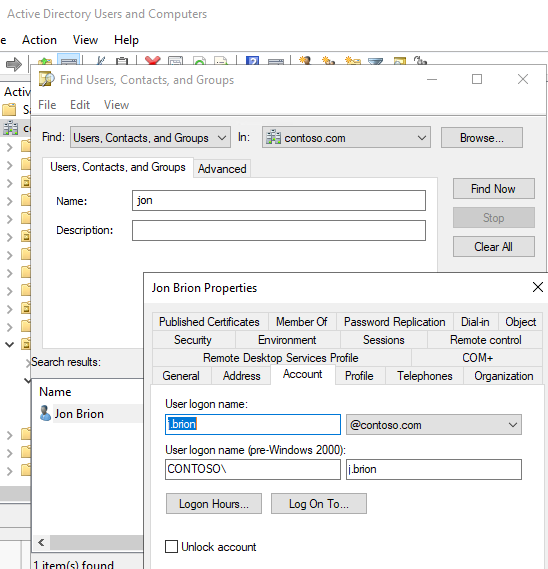Select the Users, Contacts, and Groups tab
Screen dimensions: 548x569
(118, 167)
